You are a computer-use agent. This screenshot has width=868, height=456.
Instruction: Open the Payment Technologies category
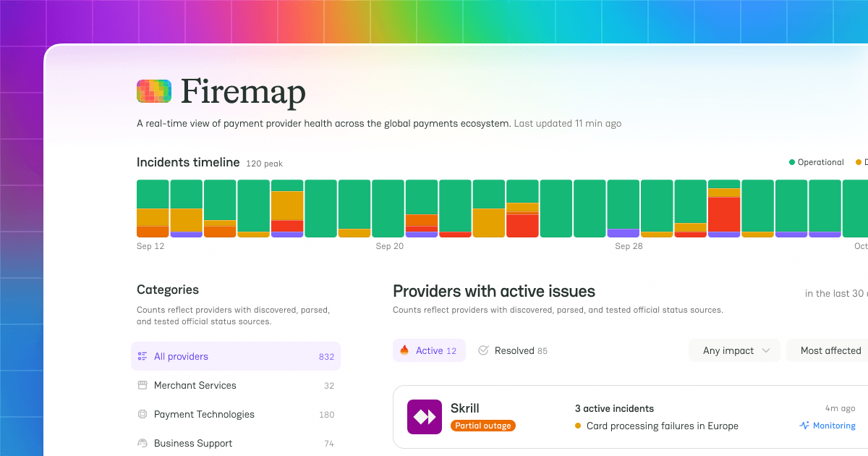pos(236,414)
